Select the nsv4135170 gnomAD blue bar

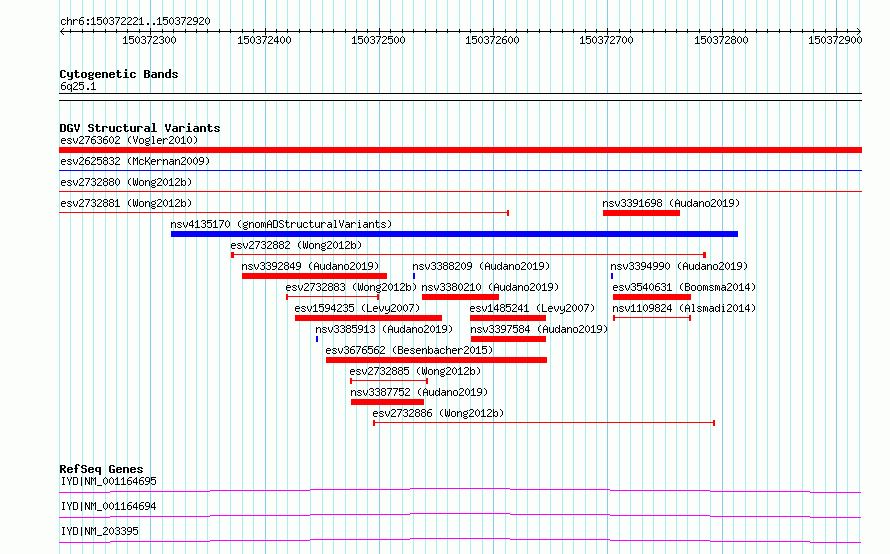click(x=455, y=234)
